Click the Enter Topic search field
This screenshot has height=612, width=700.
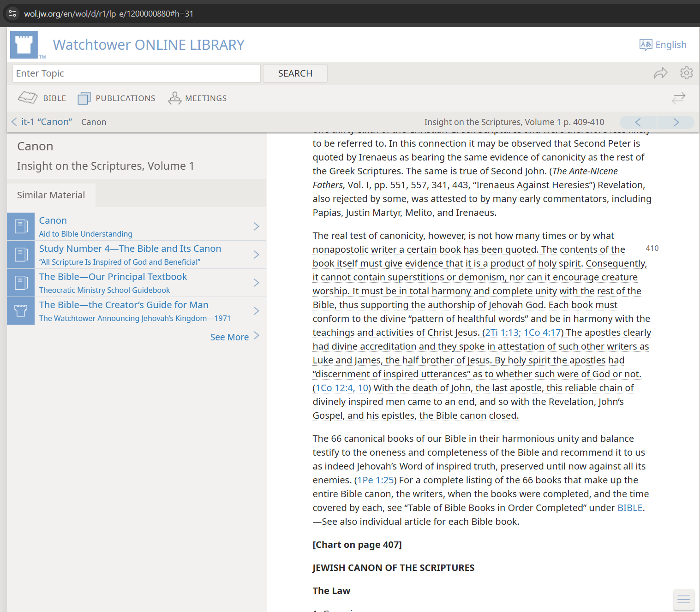[x=136, y=73]
